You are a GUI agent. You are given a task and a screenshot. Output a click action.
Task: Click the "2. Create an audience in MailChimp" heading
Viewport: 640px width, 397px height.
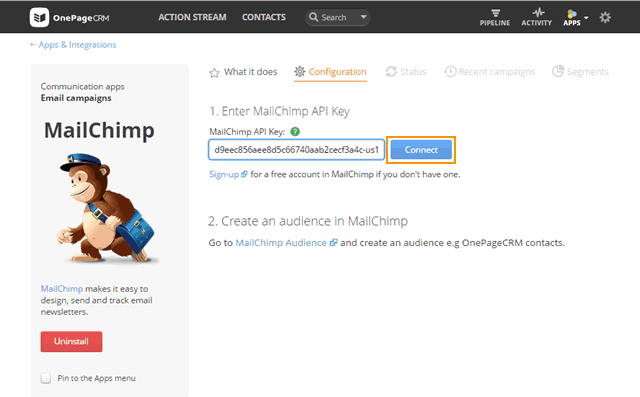308,221
